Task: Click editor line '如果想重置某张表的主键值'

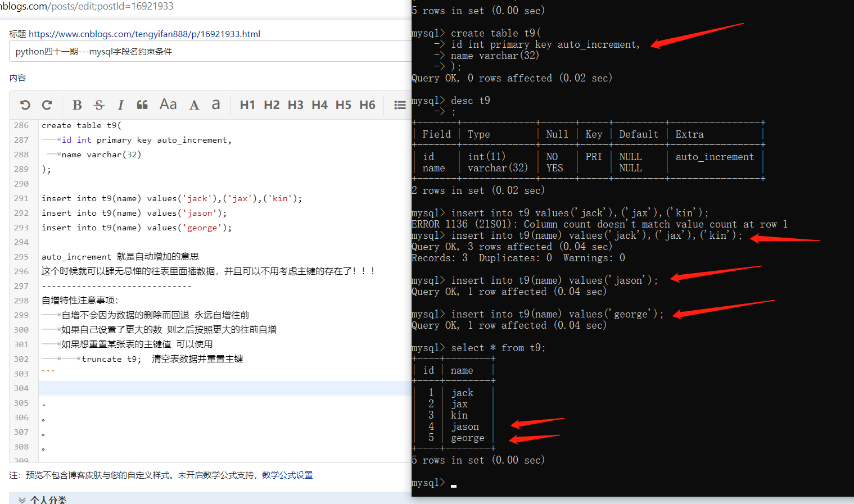Action: [x=137, y=344]
